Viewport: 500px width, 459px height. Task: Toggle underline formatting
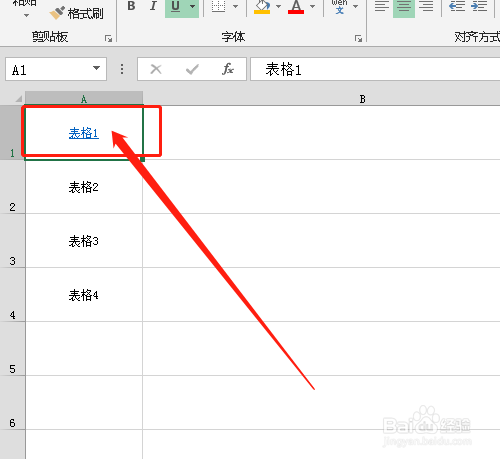tap(176, 7)
